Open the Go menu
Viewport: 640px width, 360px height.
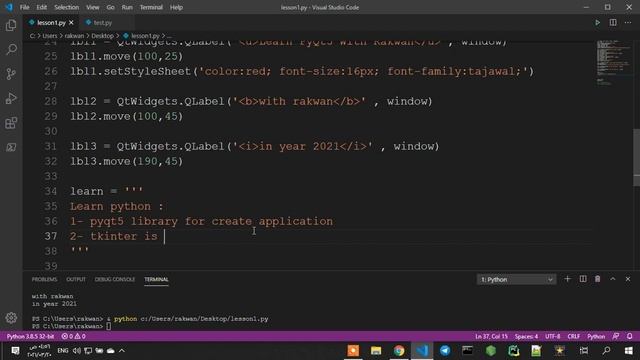click(x=111, y=7)
